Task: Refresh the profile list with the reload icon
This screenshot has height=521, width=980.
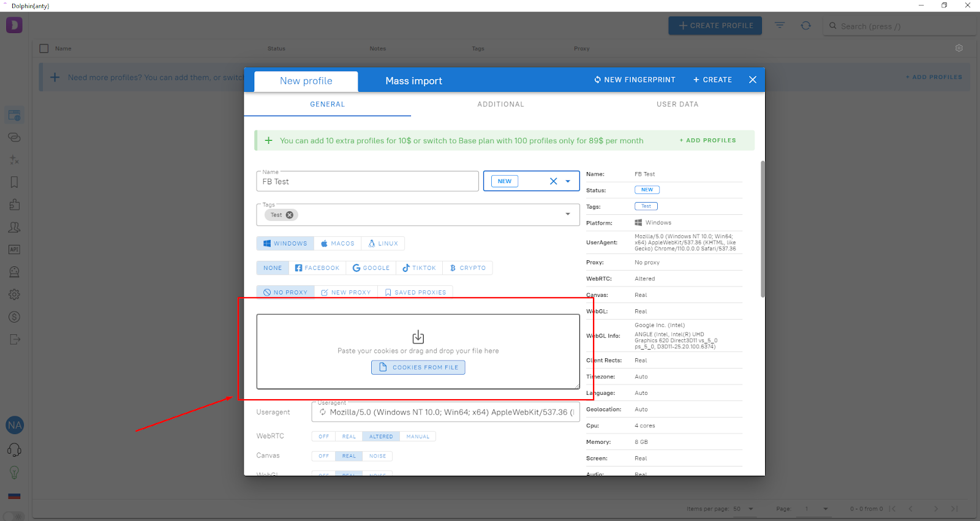Action: point(806,25)
